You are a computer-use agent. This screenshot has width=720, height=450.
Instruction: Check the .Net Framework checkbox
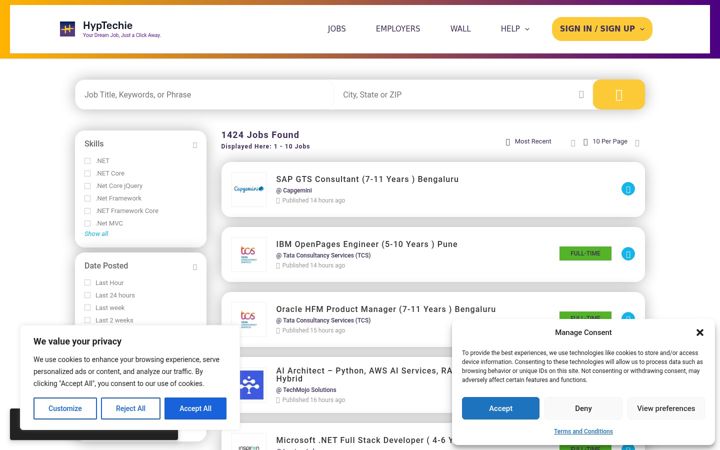pos(87,198)
